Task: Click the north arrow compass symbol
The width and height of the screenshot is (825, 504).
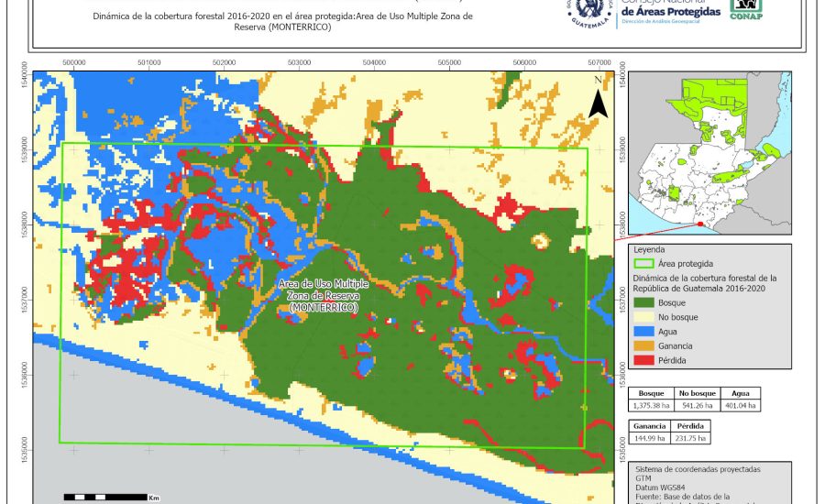Action: coord(598,100)
